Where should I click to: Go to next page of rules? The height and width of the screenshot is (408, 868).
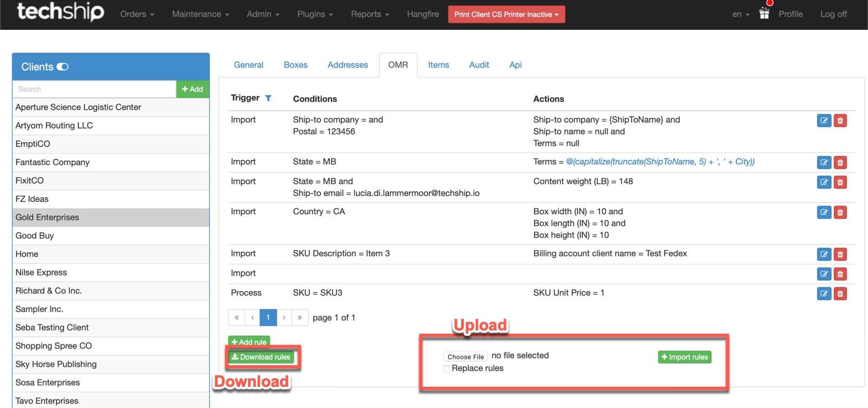pos(284,317)
